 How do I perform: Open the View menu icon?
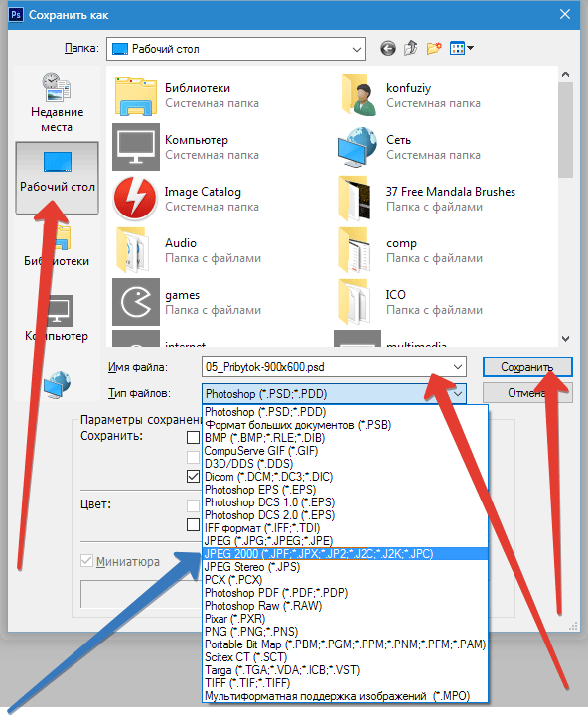click(462, 48)
